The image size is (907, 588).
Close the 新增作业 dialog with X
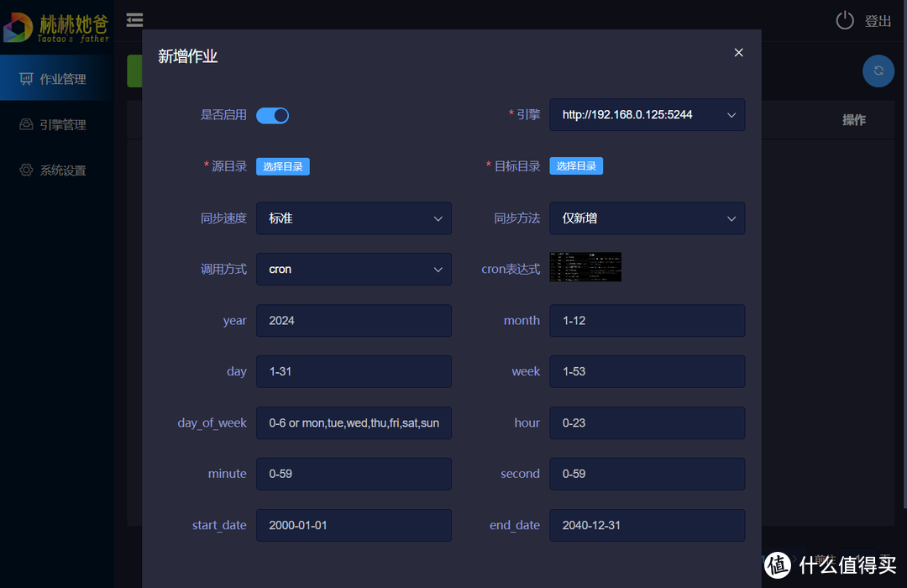(738, 53)
